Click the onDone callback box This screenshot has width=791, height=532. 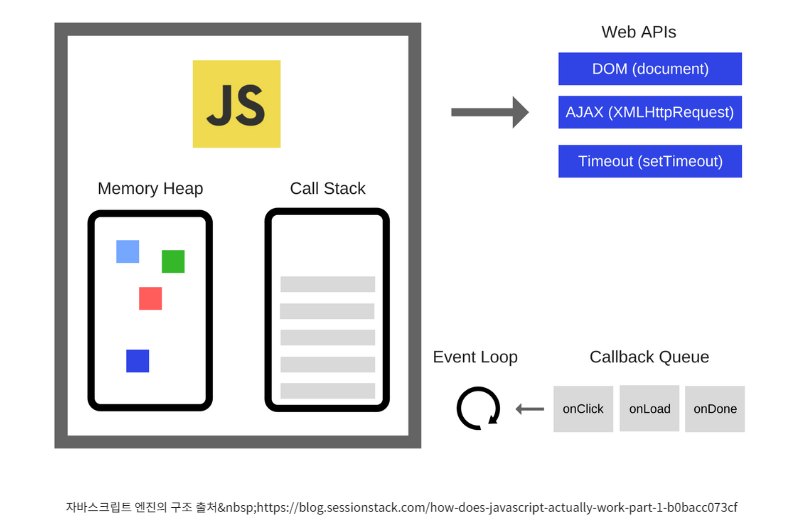pyautogui.click(x=715, y=409)
